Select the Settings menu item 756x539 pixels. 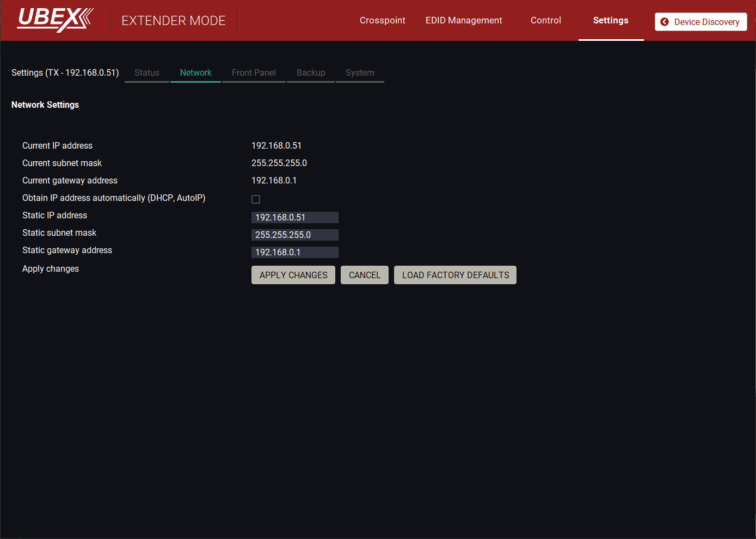point(610,21)
